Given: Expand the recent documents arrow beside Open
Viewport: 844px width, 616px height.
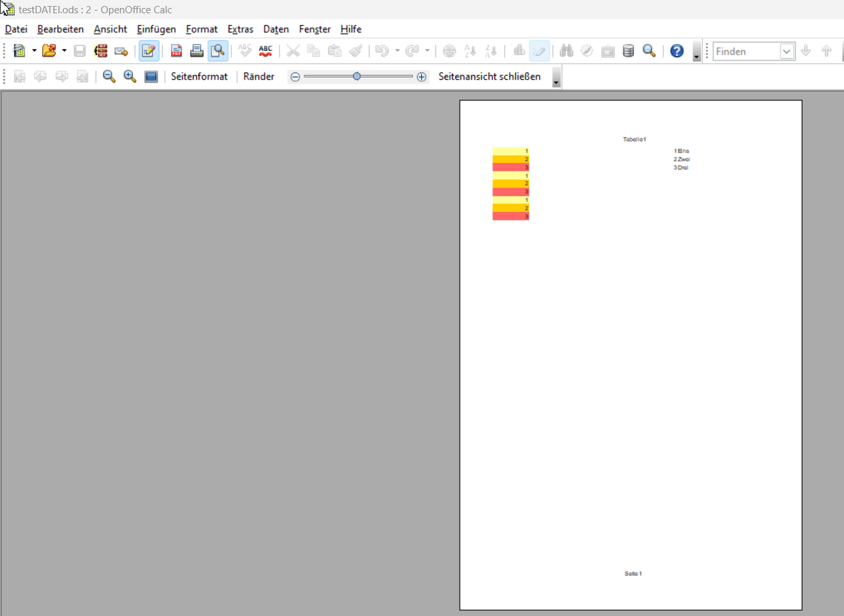Looking at the screenshot, I should point(64,51).
